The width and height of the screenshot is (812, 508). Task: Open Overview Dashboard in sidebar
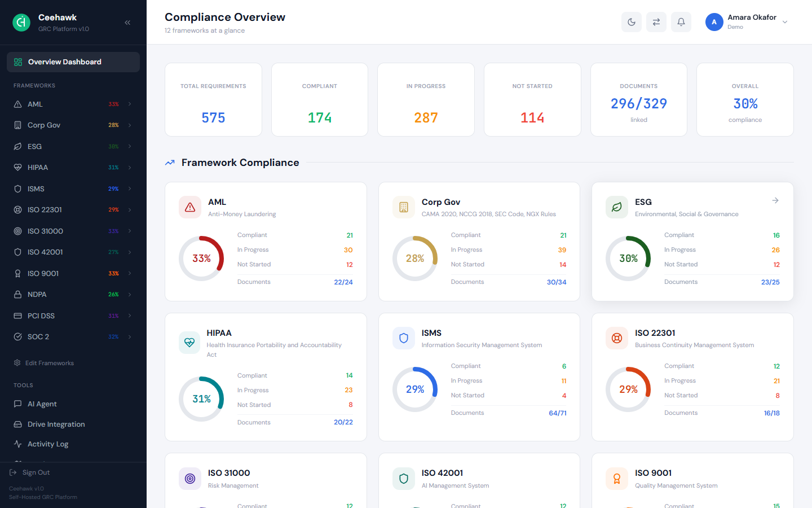point(73,62)
